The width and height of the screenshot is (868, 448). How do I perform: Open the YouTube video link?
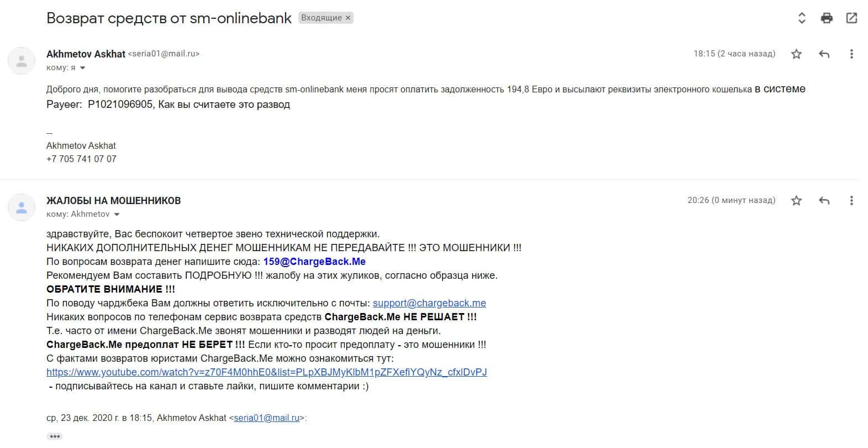click(x=266, y=372)
